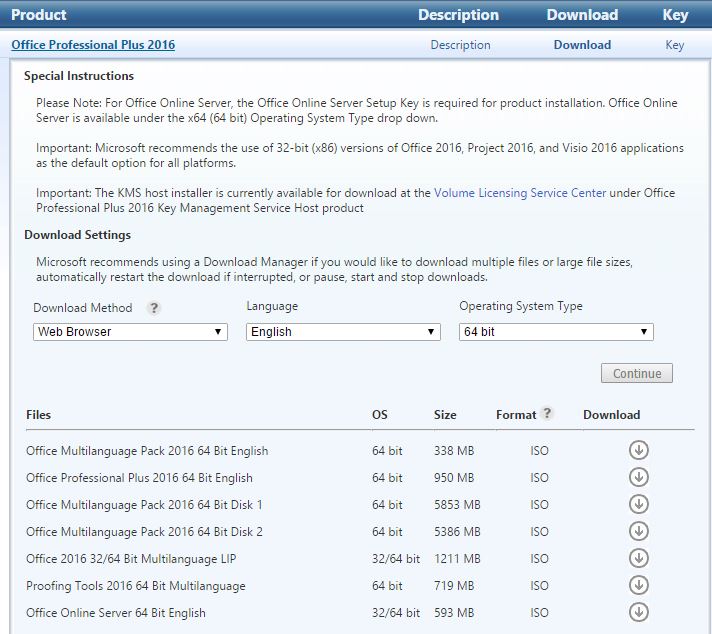Click the Product column header

click(39, 15)
